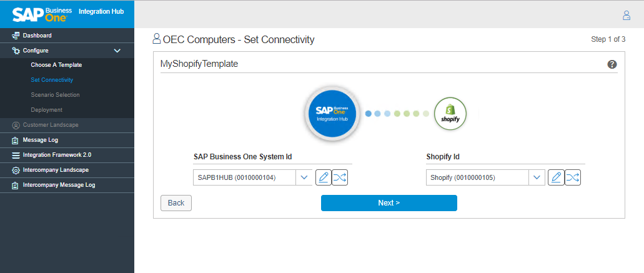
Task: Click shuffle icon next to Shopify Id
Action: click(x=572, y=177)
